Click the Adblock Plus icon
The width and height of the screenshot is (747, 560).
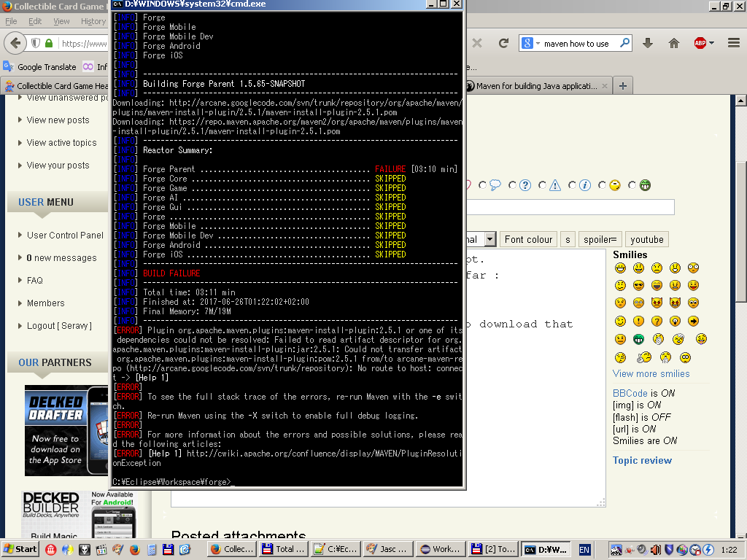[x=700, y=43]
